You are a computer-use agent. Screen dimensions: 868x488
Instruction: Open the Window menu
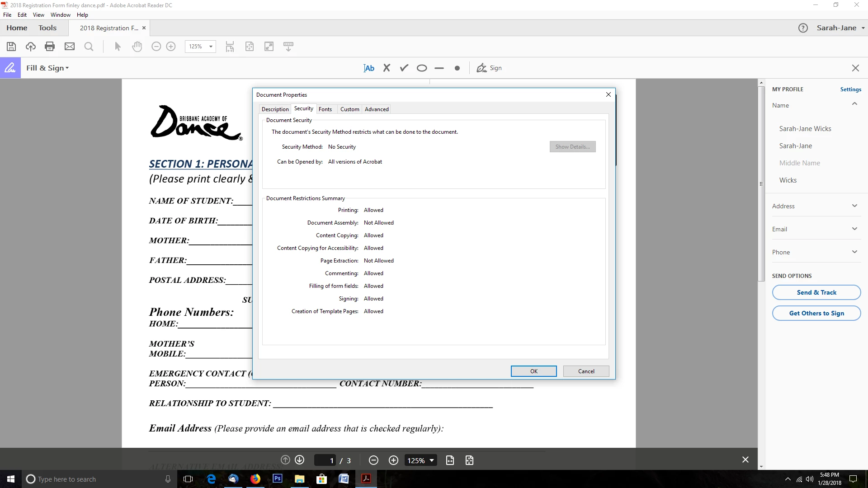tap(60, 15)
